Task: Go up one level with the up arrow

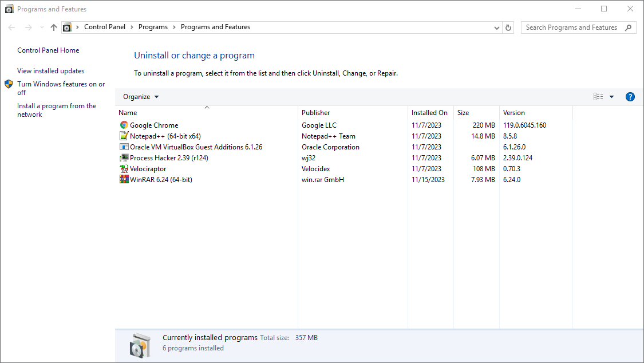Action: click(54, 27)
